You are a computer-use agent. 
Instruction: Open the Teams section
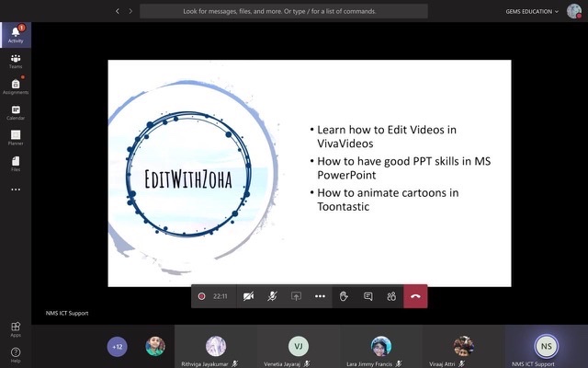16,62
